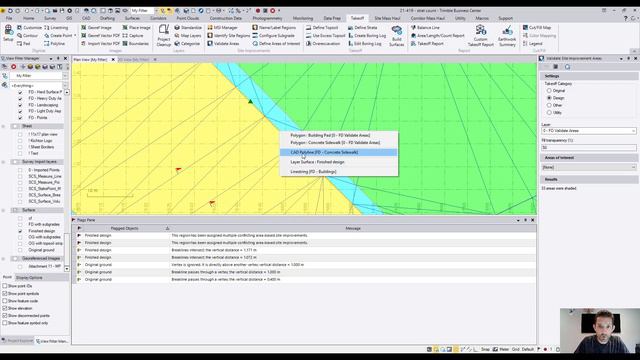This screenshot has height=360, width=640.
Task: Collapse the Surface group
Action: click(x=3, y=210)
